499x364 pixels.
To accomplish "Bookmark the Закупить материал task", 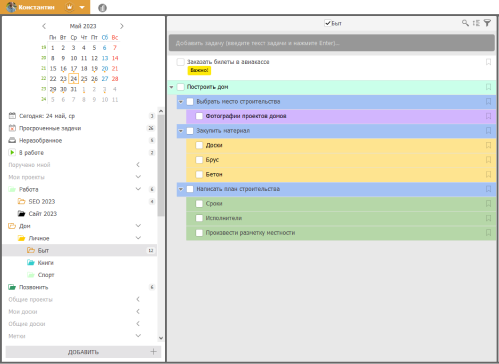I will tap(488, 131).
